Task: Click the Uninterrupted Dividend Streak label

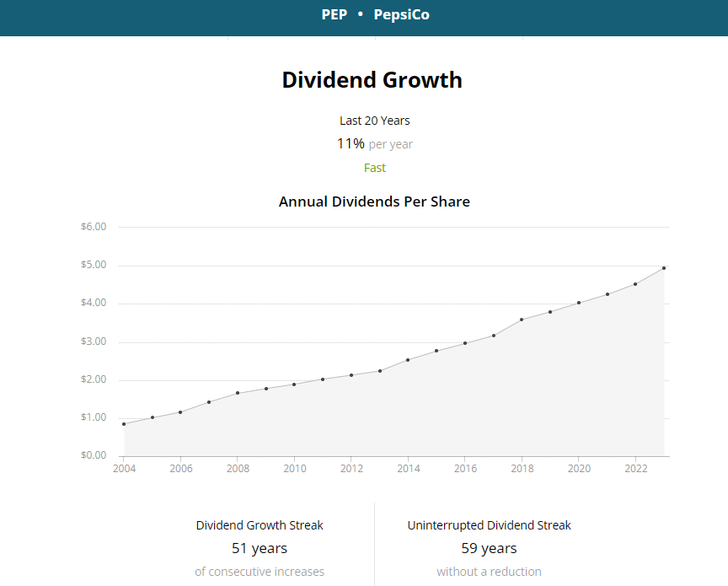Action: pos(489,525)
